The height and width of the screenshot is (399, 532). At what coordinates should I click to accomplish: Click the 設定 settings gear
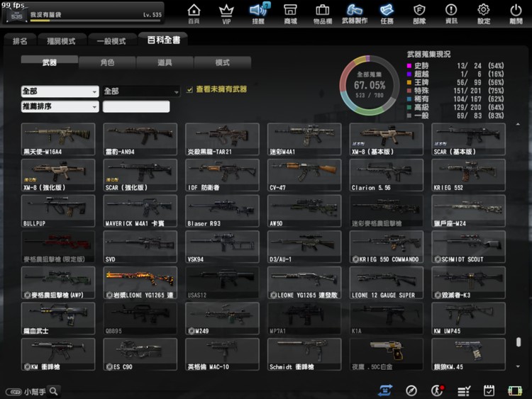pyautogui.click(x=484, y=13)
